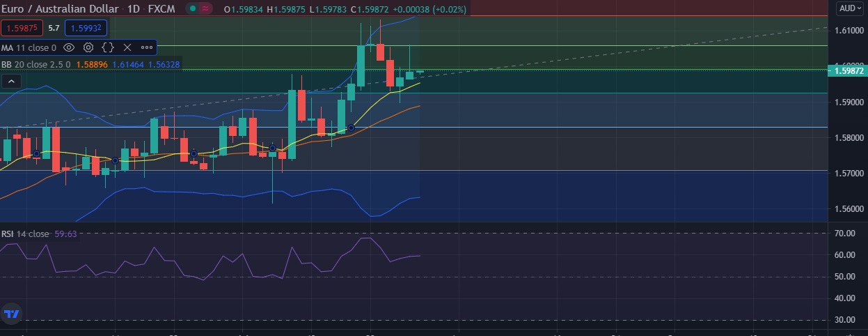Click the green market status dot icon
868x336 pixels.
point(193,9)
